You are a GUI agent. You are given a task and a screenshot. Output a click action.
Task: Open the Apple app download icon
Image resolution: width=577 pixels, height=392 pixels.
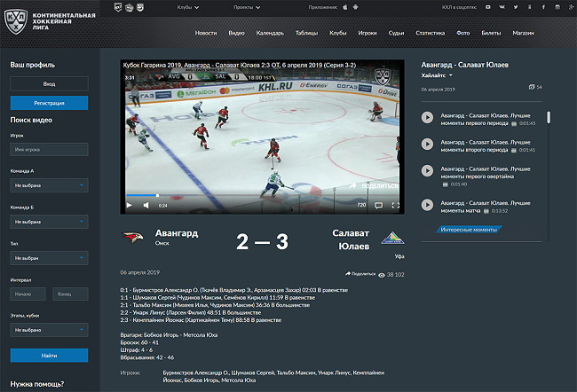[345, 7]
